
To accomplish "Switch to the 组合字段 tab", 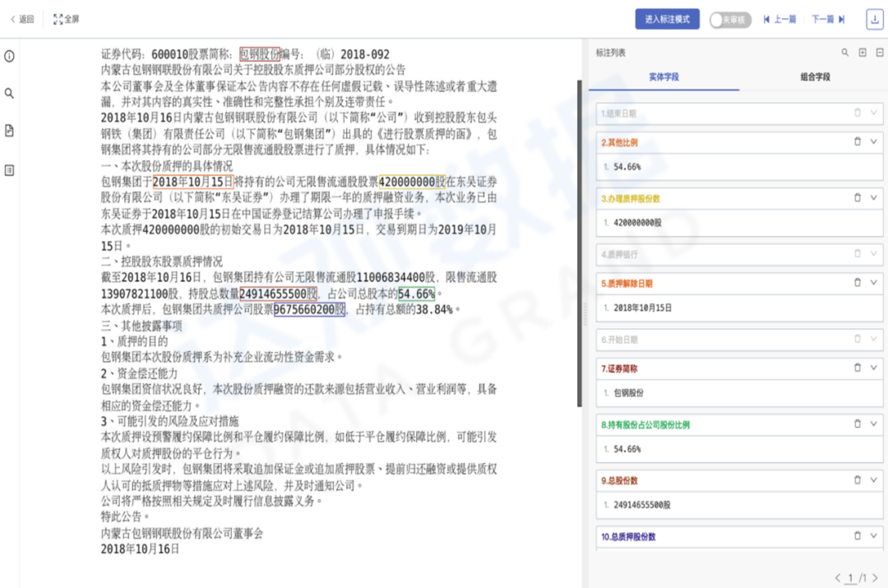I will 815,77.
